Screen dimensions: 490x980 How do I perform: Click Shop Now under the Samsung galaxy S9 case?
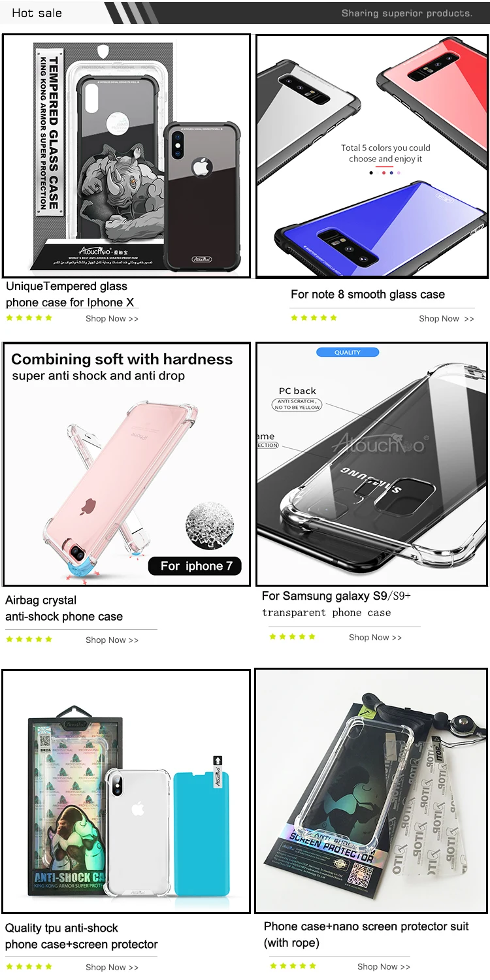point(376,638)
